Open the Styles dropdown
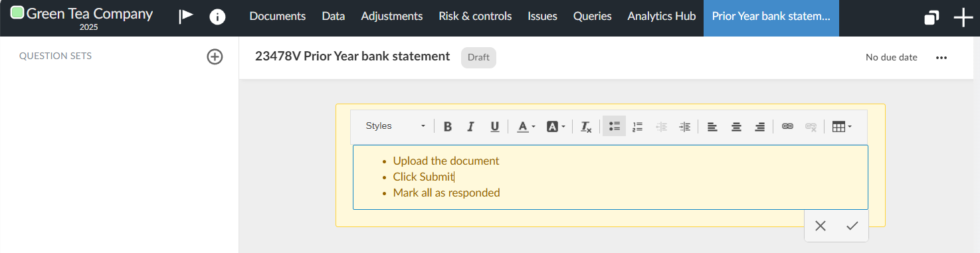The image size is (980, 253). [x=395, y=126]
